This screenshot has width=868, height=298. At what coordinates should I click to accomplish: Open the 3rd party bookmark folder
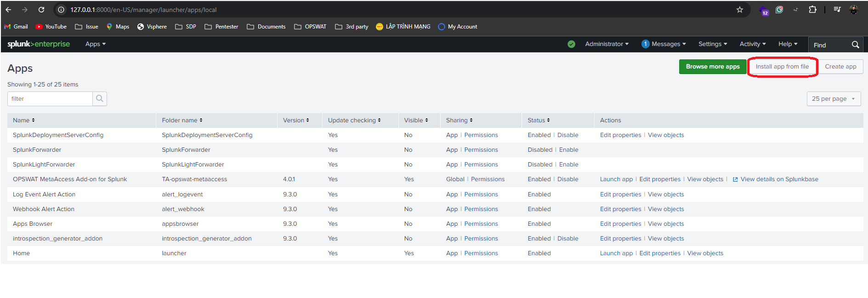tap(352, 27)
